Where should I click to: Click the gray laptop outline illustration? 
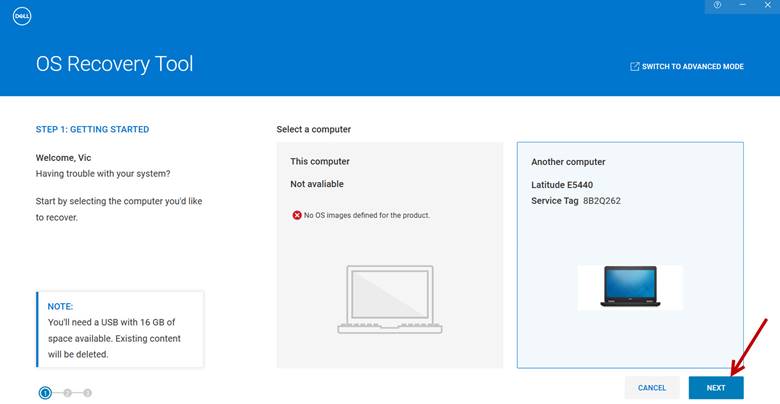point(389,298)
